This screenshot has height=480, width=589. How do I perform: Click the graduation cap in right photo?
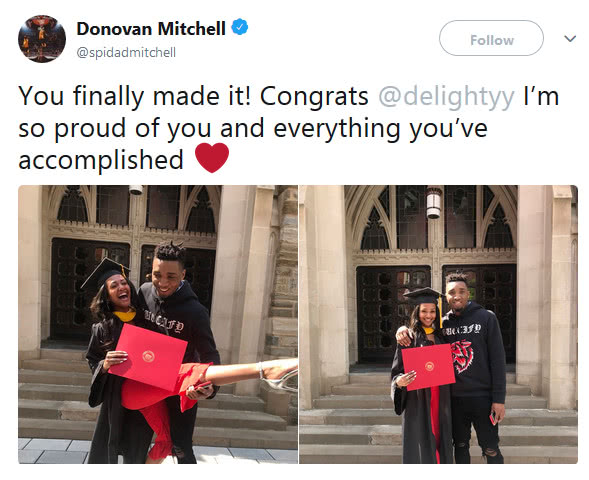click(424, 297)
